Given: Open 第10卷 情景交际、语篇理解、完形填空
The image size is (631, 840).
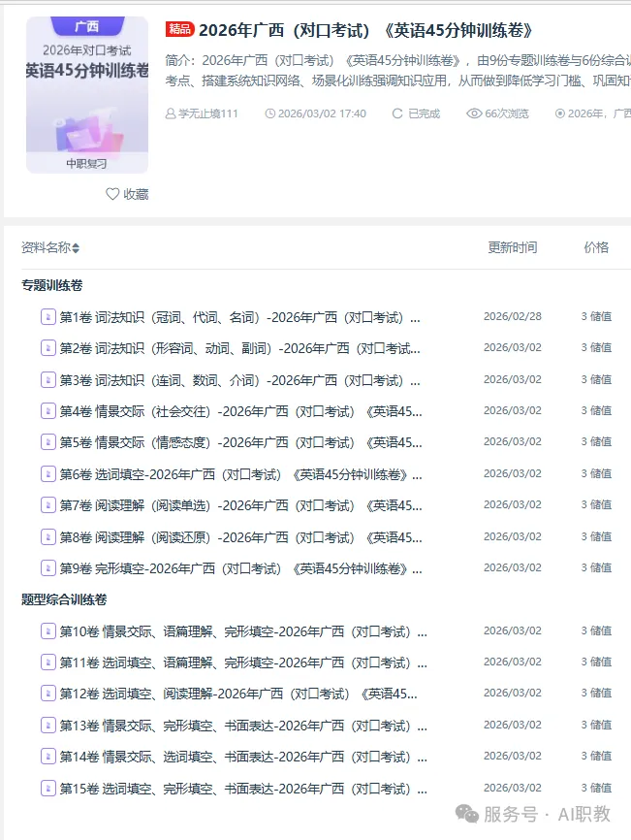Looking at the screenshot, I should (243, 631).
